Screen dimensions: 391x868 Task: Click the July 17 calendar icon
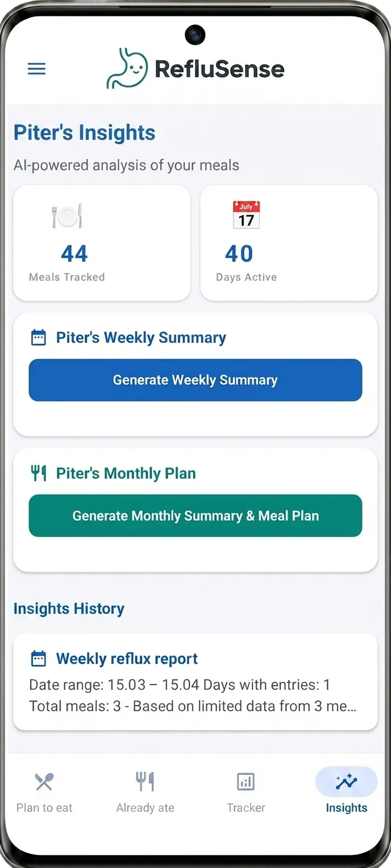[x=246, y=215]
